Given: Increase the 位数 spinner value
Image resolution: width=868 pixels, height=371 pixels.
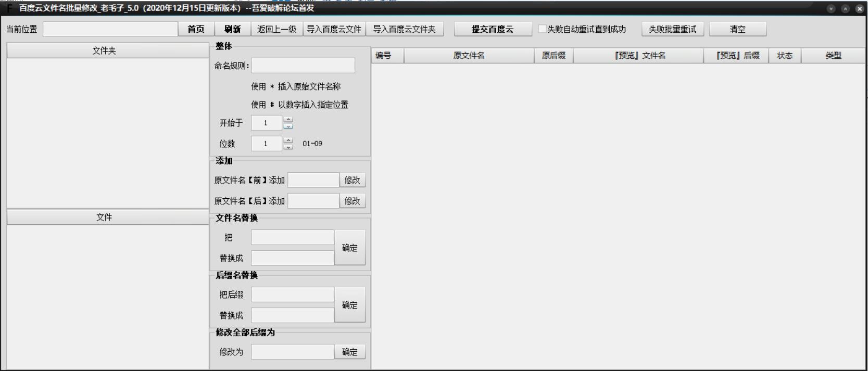Looking at the screenshot, I should 288,140.
